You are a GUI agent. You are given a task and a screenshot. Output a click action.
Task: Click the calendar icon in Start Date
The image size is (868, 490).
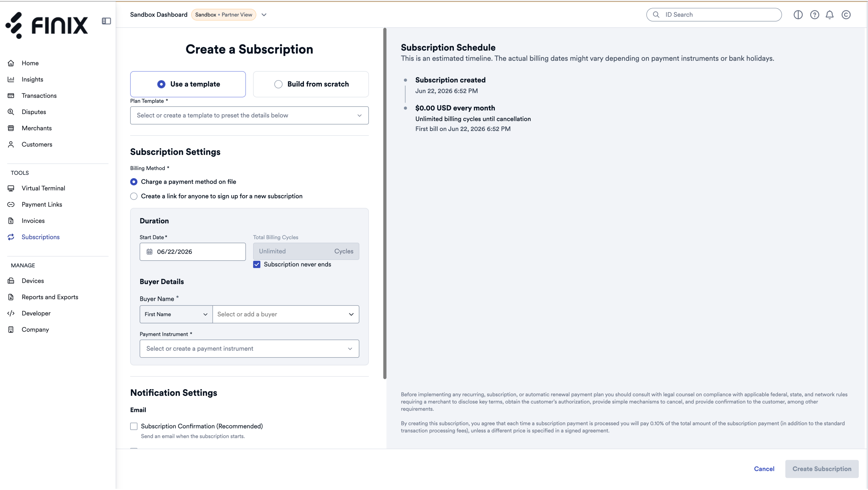[x=150, y=252]
